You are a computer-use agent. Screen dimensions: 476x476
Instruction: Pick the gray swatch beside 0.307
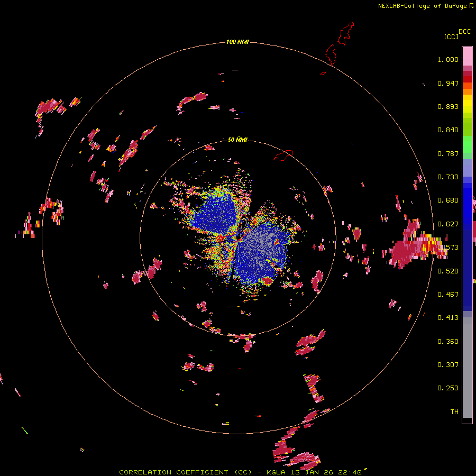click(467, 368)
